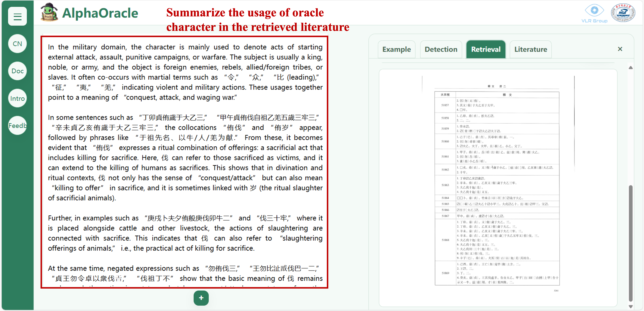Close the retrieval results panel
The image size is (644, 311).
click(620, 49)
